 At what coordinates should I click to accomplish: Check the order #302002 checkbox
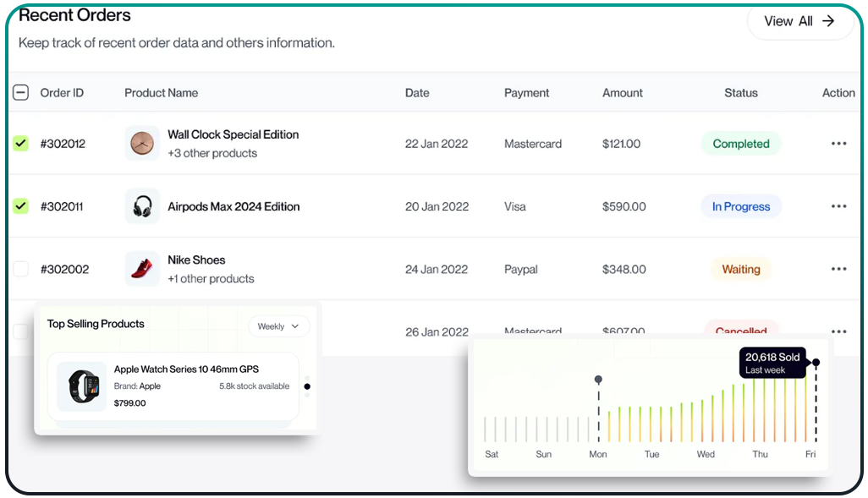click(21, 269)
